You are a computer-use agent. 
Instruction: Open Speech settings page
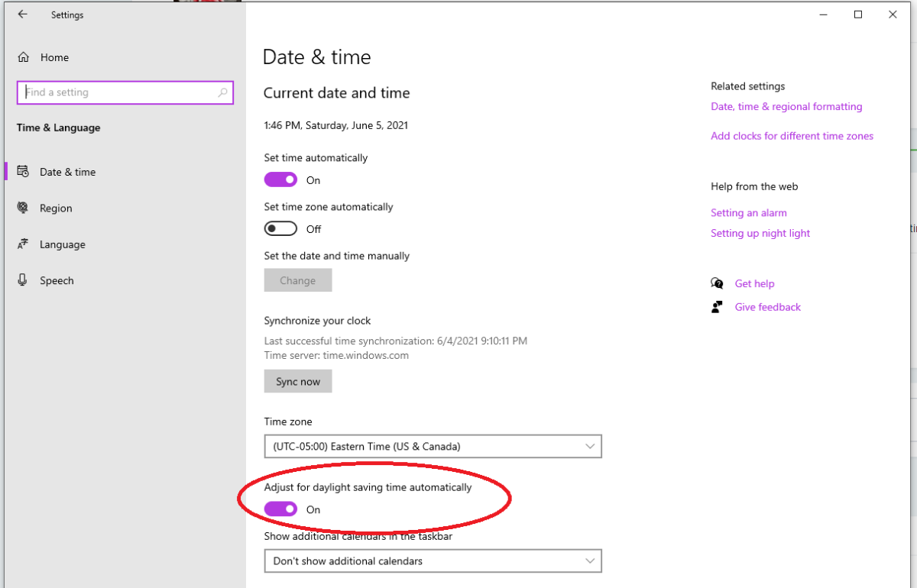tap(57, 280)
